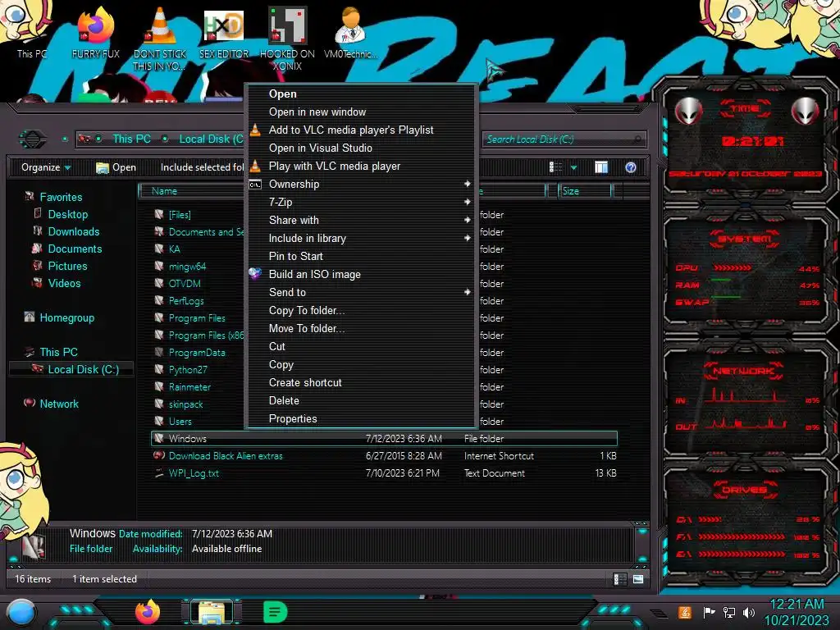The height and width of the screenshot is (630, 840).
Task: Open the FURRY FUX Firefox desktop icon
Action: coord(95,32)
